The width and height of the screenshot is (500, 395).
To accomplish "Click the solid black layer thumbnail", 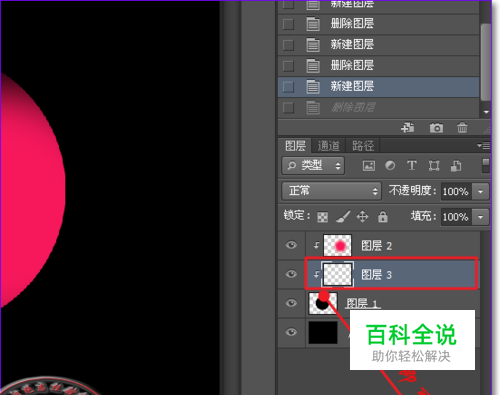I will pyautogui.click(x=323, y=332).
